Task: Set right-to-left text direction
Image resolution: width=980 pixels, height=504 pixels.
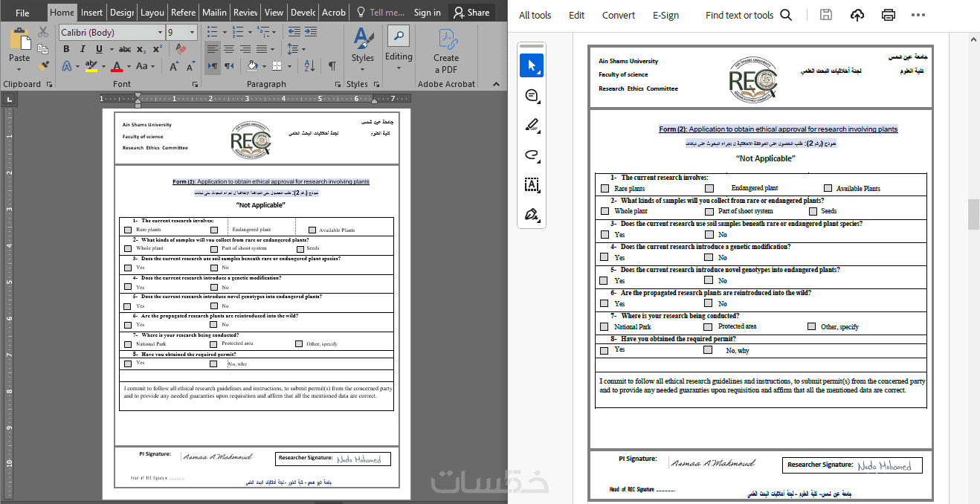Action: pyautogui.click(x=229, y=66)
